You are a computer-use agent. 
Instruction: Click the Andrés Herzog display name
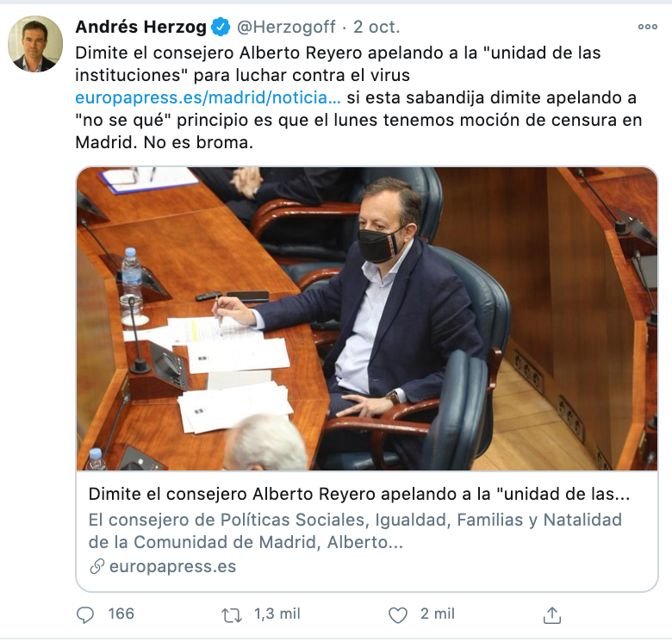click(141, 27)
